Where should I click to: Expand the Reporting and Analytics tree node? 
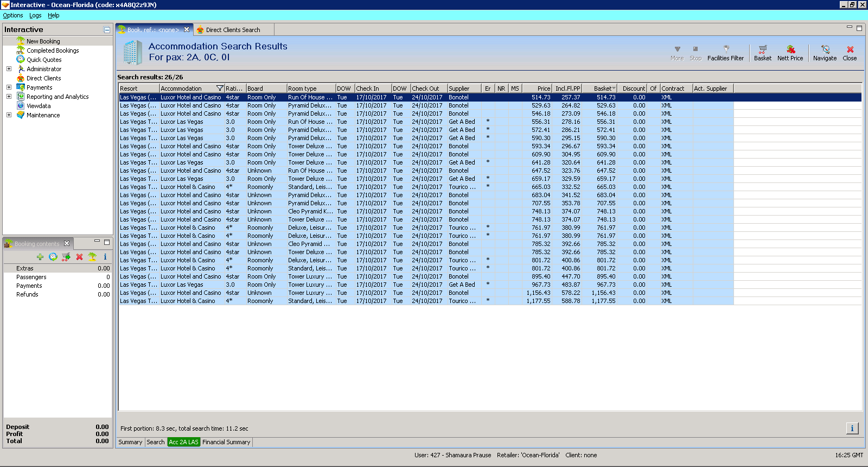9,97
